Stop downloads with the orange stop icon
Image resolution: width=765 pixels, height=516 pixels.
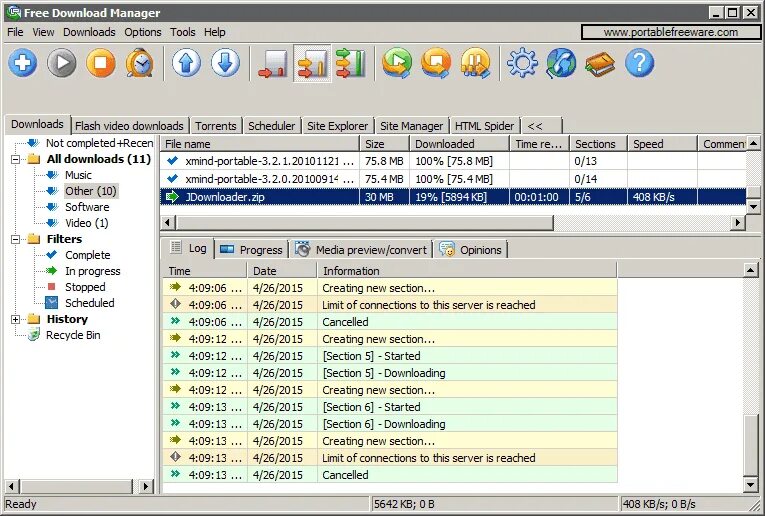(101, 63)
